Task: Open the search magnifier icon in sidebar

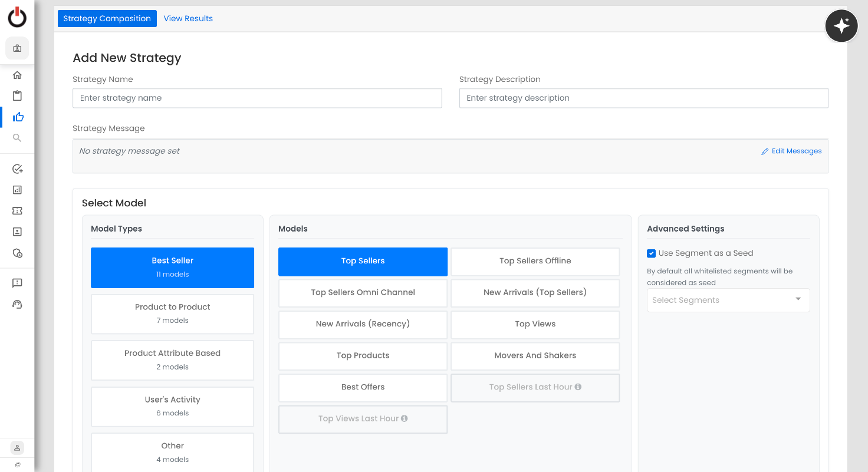Action: click(x=17, y=138)
